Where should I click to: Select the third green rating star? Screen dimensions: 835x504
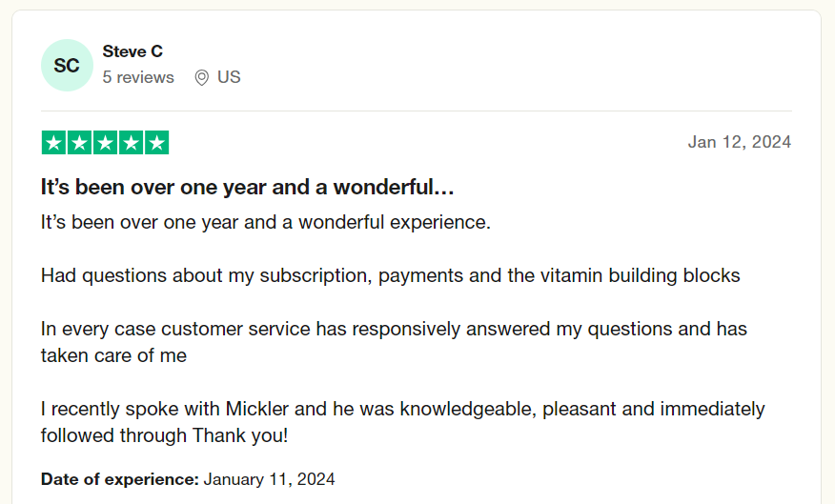pos(105,143)
